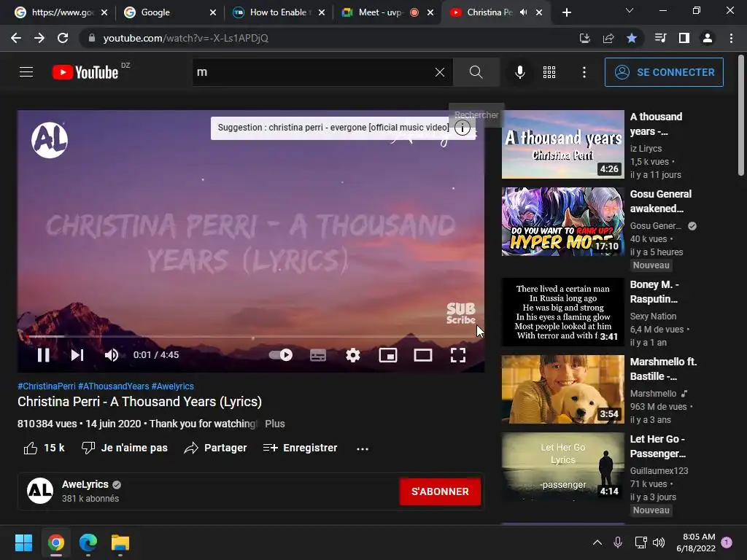Like the video (15 k)
The image size is (747, 560).
click(44, 448)
